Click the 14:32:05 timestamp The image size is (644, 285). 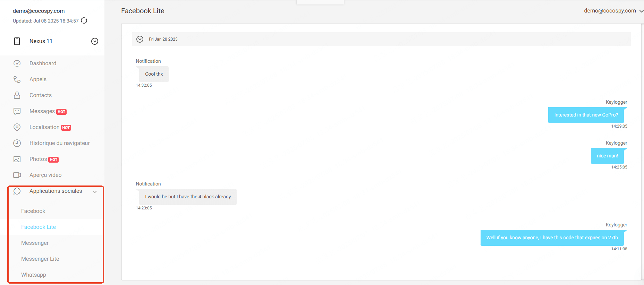click(x=144, y=85)
